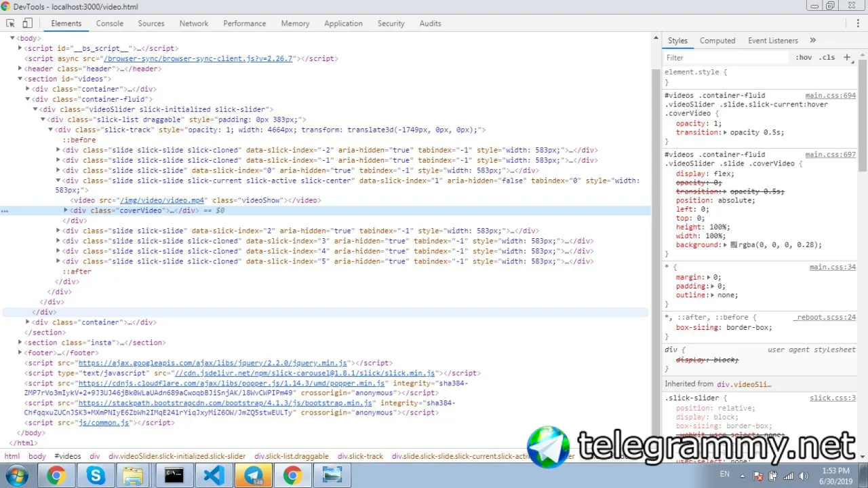Viewport: 868px width, 488px height.
Task: Click the Action Center flag tray icon
Action: click(759, 476)
